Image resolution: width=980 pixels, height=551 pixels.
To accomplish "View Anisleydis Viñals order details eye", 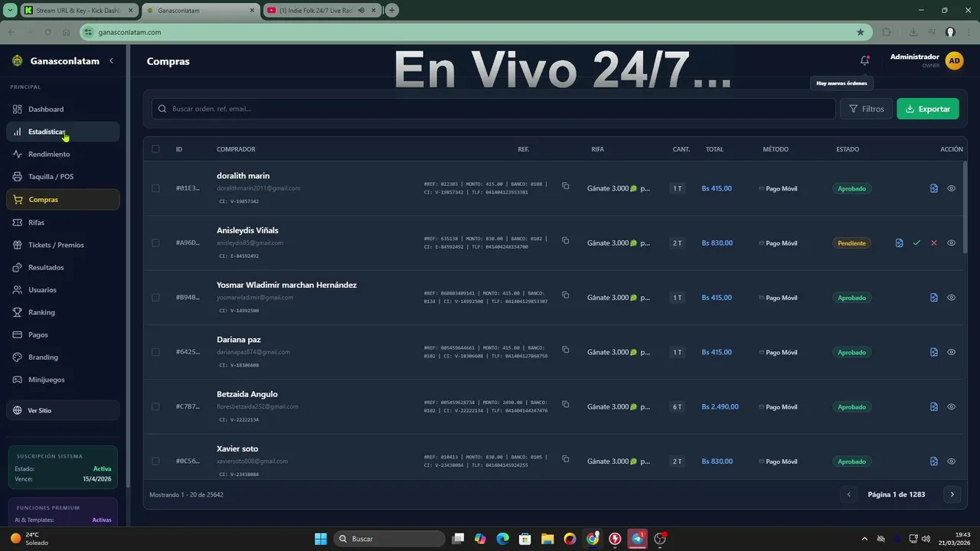I will click(952, 243).
